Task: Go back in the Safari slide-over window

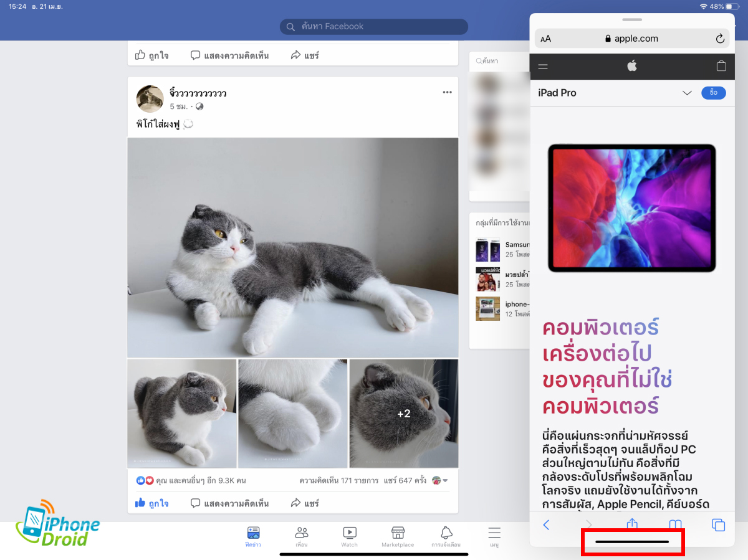Action: 546,525
